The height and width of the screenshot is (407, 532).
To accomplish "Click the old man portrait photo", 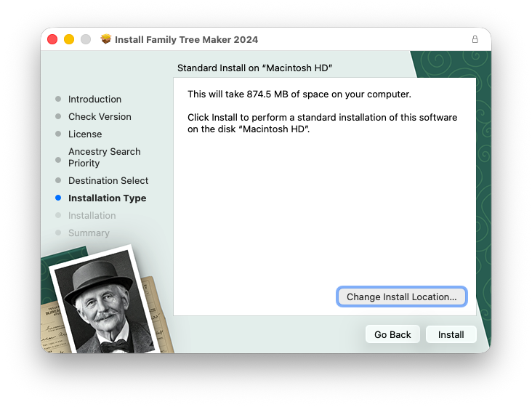I will [x=104, y=302].
